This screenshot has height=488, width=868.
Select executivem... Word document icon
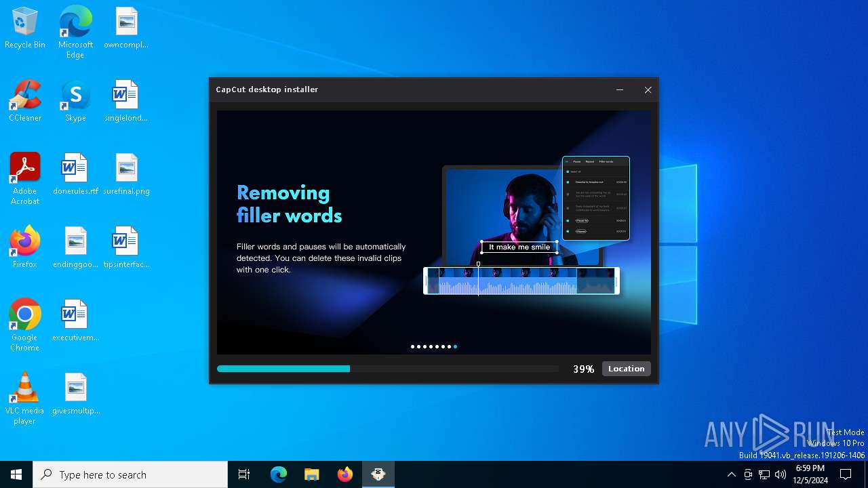pyautogui.click(x=75, y=321)
